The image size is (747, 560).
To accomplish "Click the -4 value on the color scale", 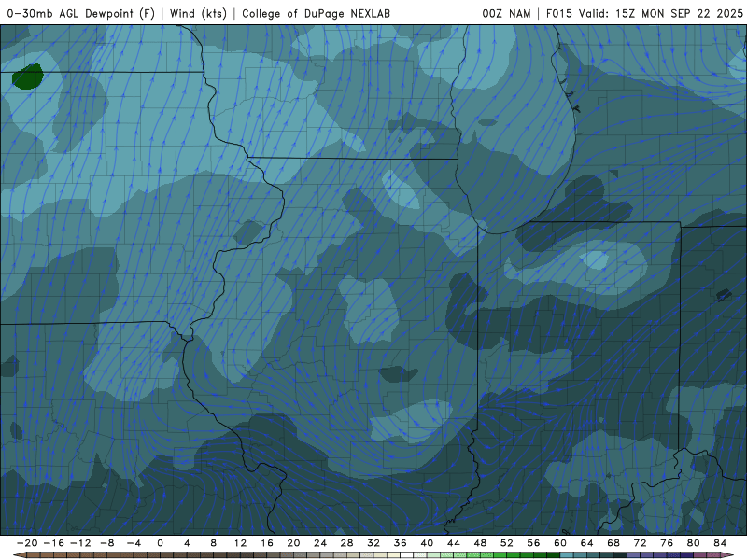I will (x=134, y=543).
